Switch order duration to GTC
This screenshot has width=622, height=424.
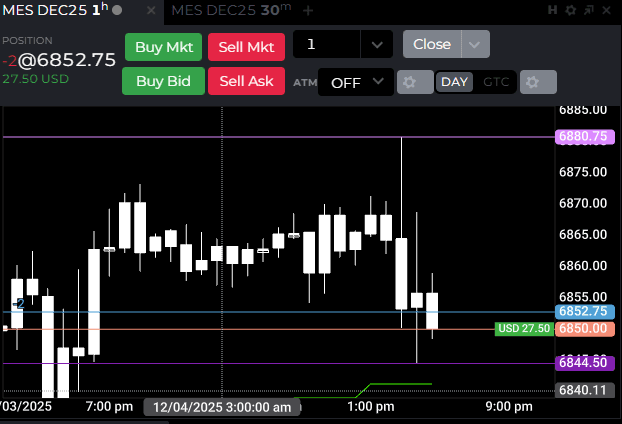coord(496,82)
